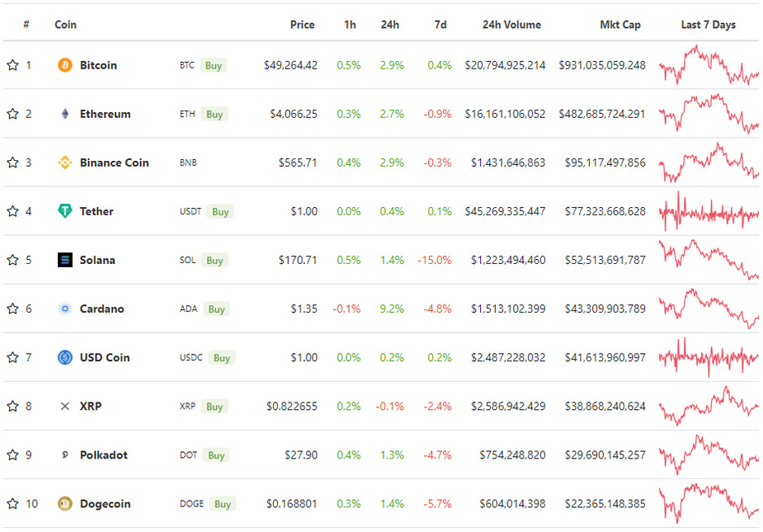This screenshot has width=763, height=532.
Task: Click the Bitcoin logo icon
Action: 64,64
